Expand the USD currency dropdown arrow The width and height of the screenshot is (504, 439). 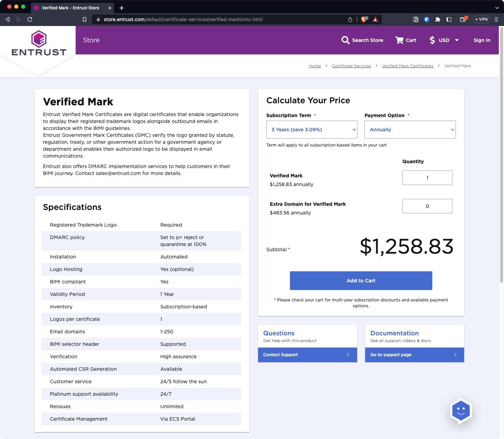457,40
